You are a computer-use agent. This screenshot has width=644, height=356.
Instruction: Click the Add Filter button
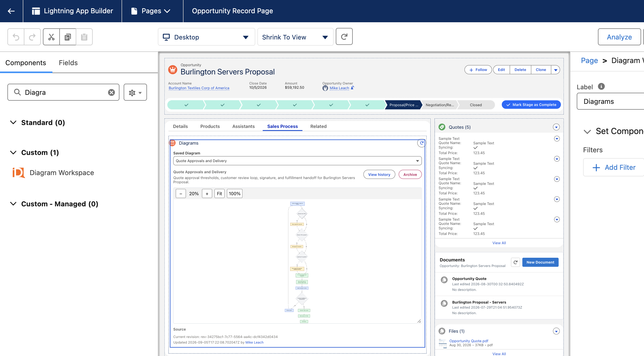(x=614, y=167)
